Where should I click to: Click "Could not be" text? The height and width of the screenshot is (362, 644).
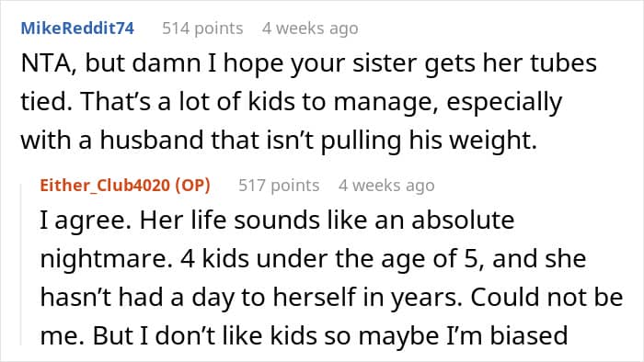tap(546, 297)
